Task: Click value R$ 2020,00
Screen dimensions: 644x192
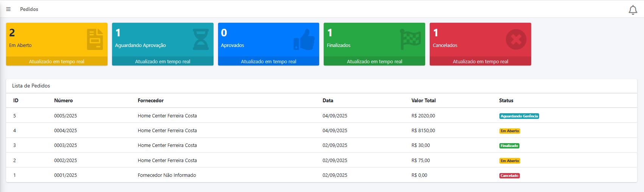Action: tap(423, 116)
